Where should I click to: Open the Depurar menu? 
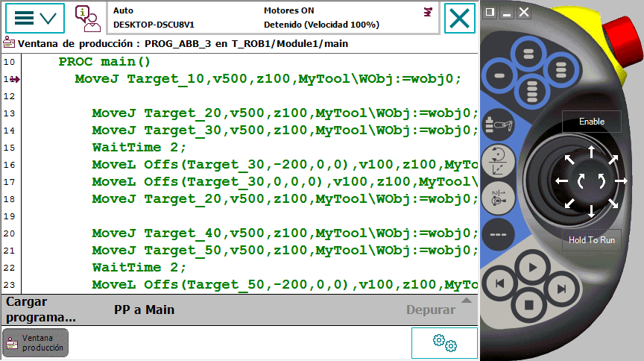(431, 310)
